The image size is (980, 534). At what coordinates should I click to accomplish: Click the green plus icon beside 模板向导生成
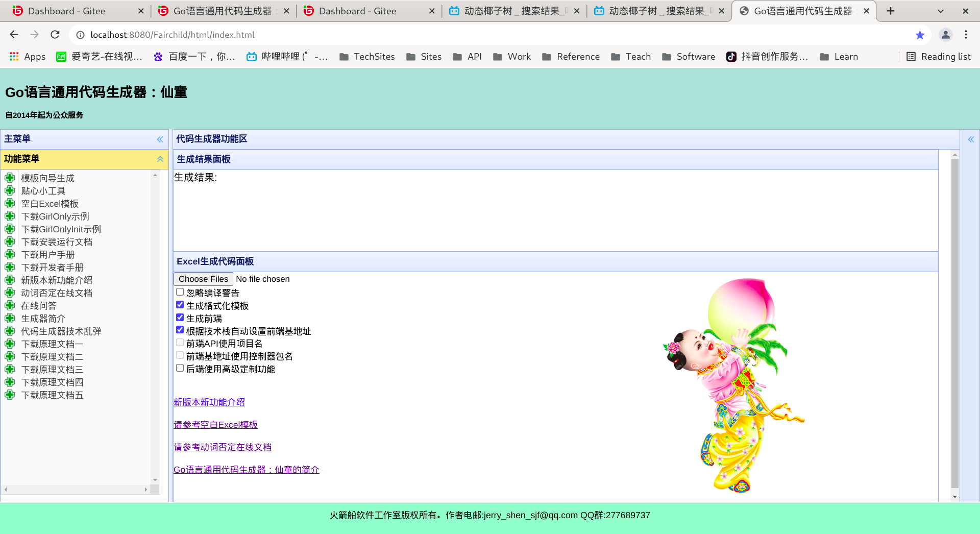[x=10, y=178]
